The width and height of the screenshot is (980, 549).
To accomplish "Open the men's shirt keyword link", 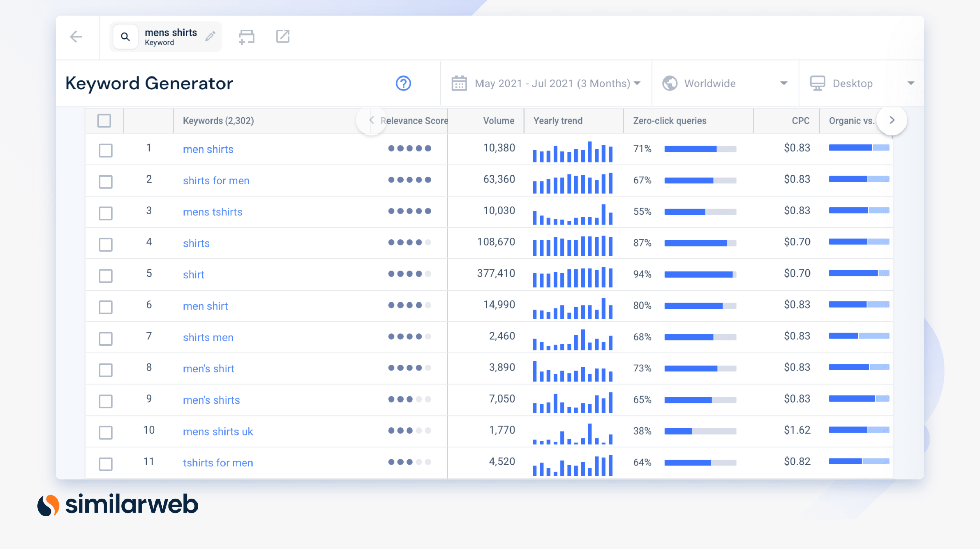I will (x=208, y=369).
